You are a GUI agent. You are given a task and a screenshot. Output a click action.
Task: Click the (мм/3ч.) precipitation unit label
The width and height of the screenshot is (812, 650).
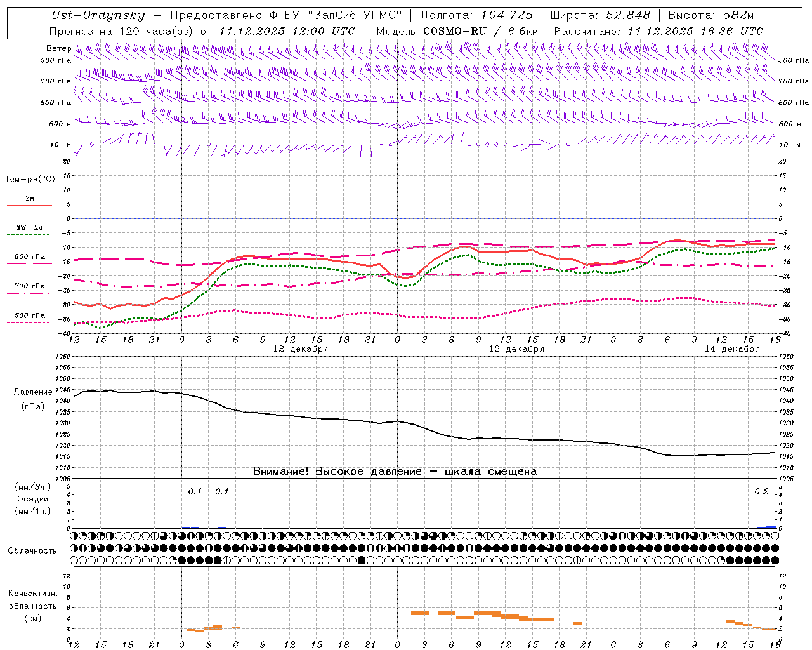pos(32,487)
